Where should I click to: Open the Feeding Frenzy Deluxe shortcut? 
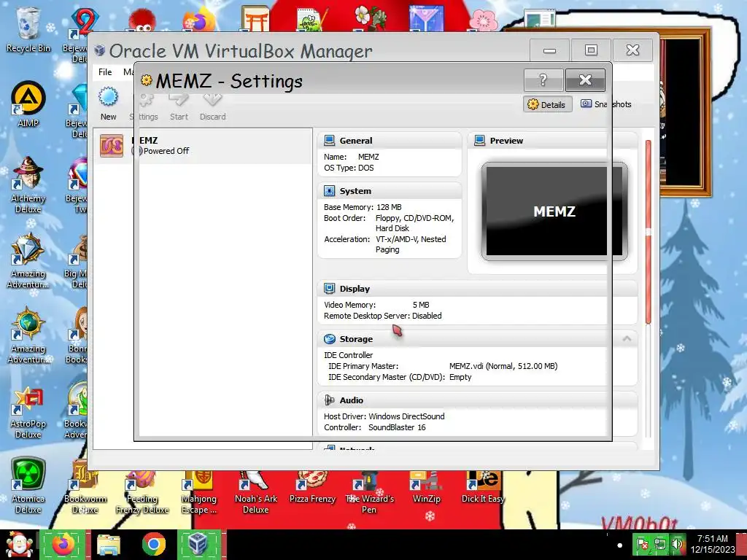pos(142,493)
